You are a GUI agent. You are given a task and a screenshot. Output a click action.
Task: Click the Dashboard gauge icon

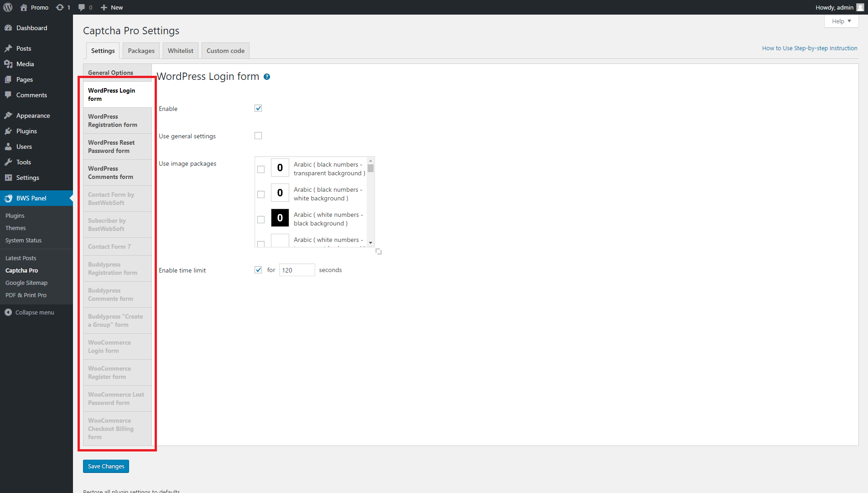pyautogui.click(x=8, y=28)
